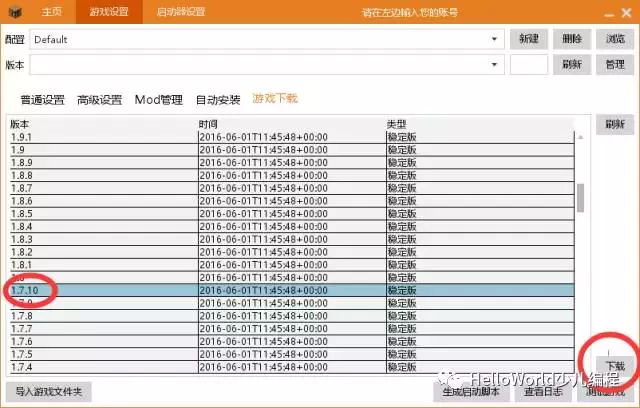Select version row 1.8.7
This screenshot has height=408, width=640.
point(292,188)
